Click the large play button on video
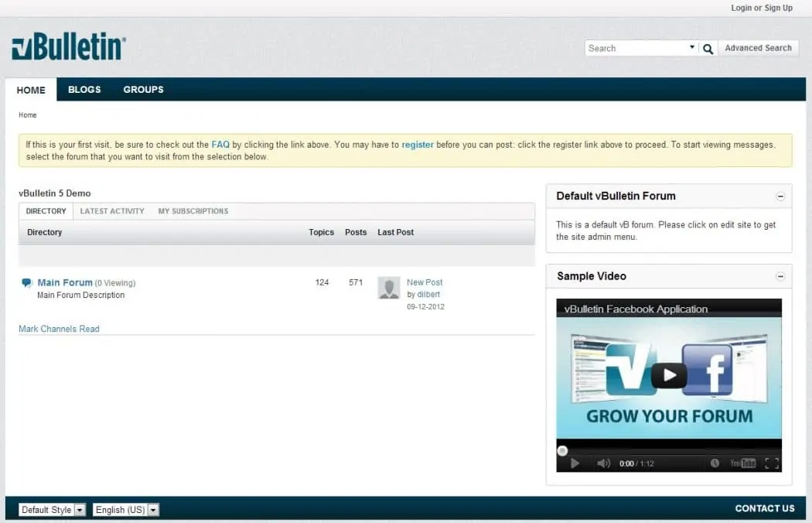The image size is (812, 523). pos(669,375)
